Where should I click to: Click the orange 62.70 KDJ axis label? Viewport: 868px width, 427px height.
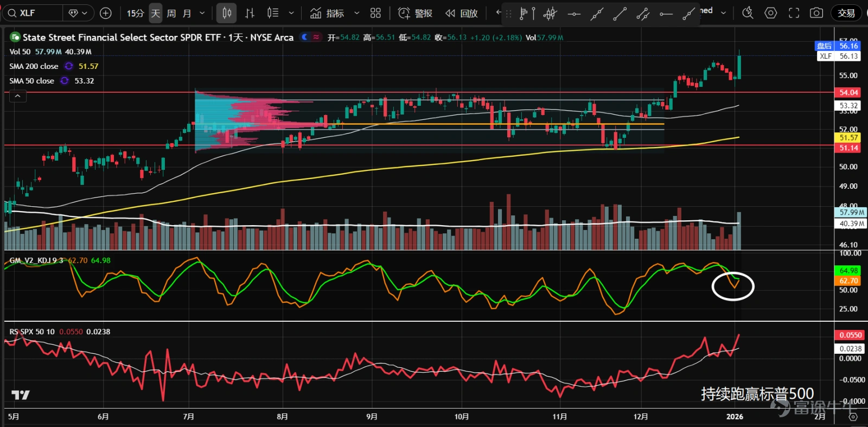(x=848, y=281)
